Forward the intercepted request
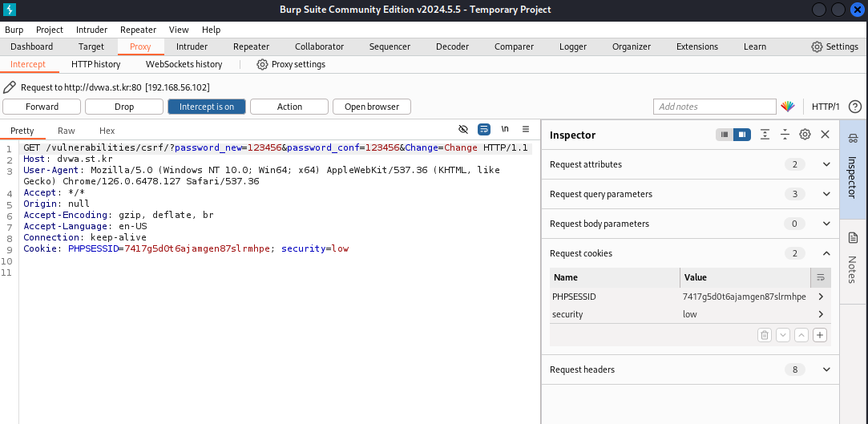Image resolution: width=868 pixels, height=424 pixels. pyautogui.click(x=42, y=107)
